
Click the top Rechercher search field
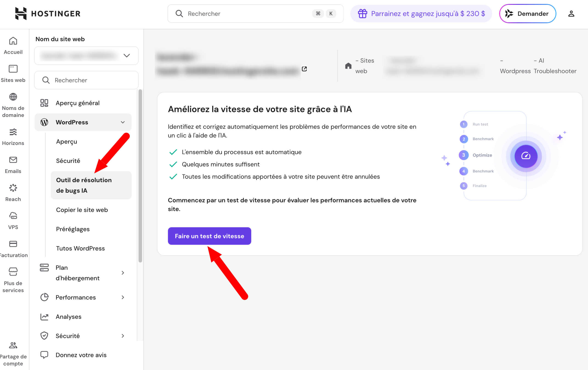[x=255, y=14]
